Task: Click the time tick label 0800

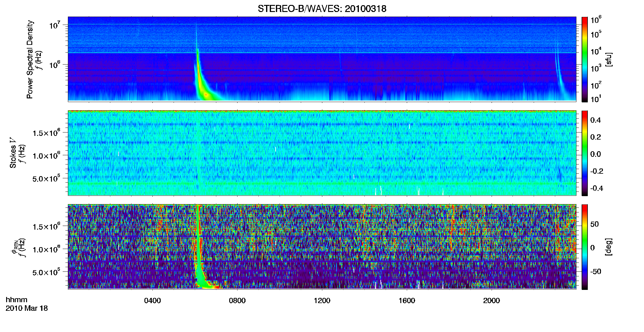Action: pos(237,301)
